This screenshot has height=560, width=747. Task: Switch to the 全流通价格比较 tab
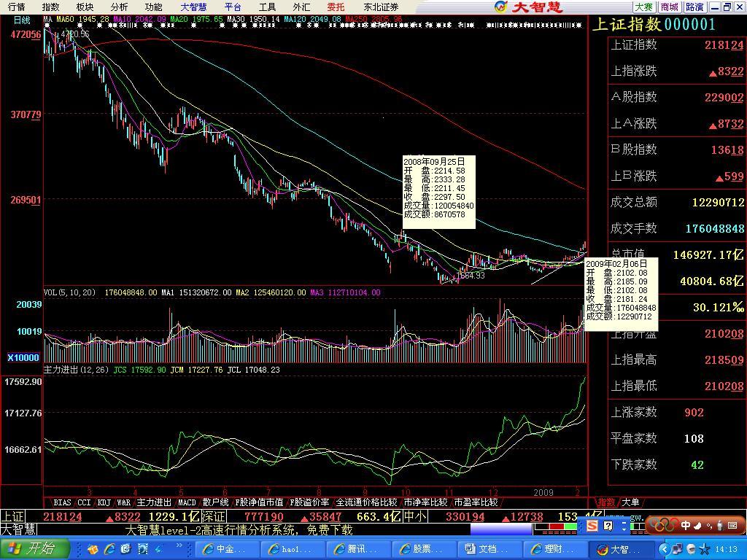coord(367,502)
